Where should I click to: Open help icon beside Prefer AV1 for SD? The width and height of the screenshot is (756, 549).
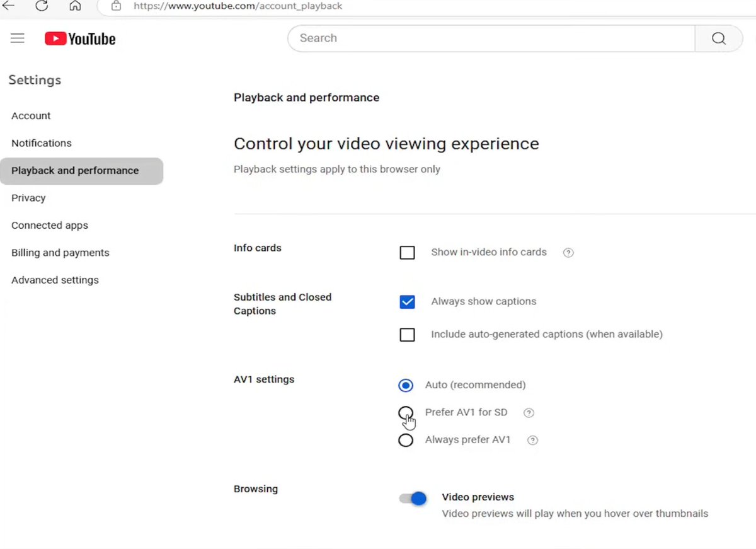pos(529,413)
